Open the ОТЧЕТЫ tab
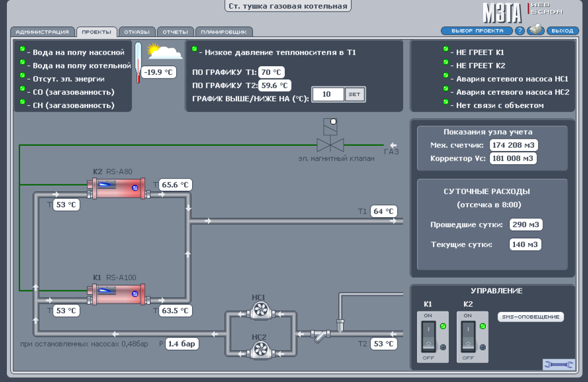588x382 pixels. (x=175, y=32)
